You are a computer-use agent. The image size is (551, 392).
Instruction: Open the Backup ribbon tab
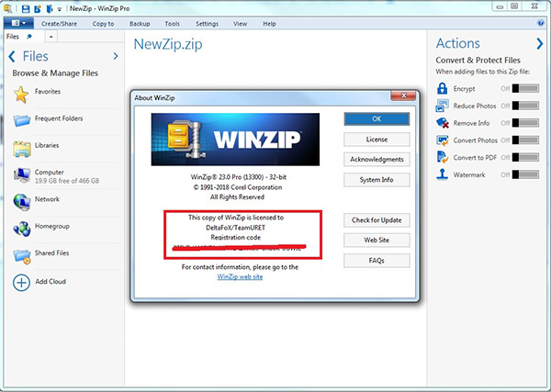click(140, 24)
